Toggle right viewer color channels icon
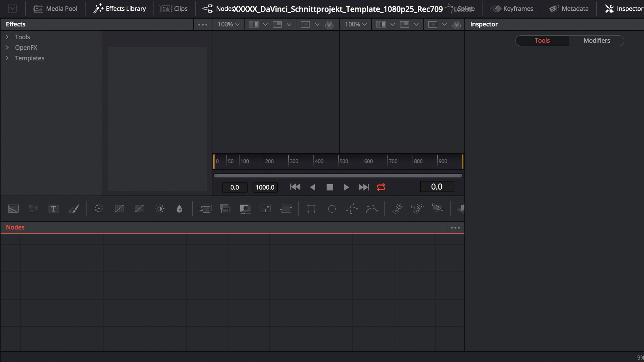Viewport: 644px width, 362px height. point(457,25)
